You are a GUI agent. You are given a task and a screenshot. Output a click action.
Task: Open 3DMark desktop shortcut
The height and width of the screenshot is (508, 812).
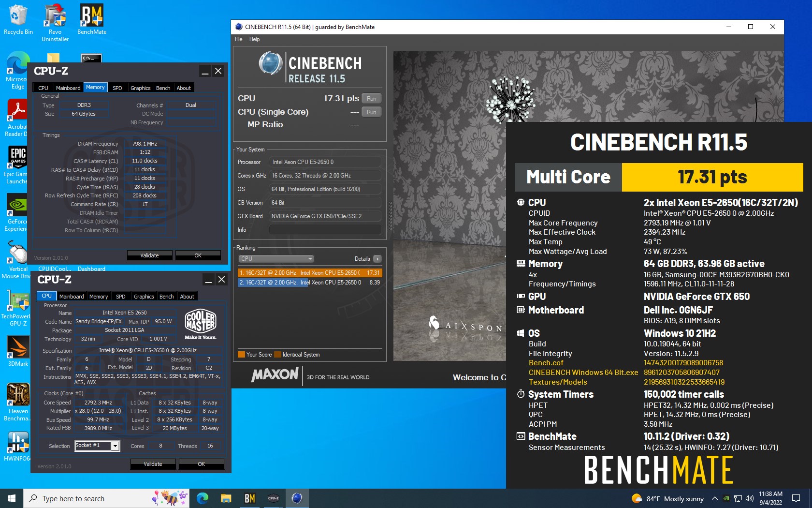[18, 351]
